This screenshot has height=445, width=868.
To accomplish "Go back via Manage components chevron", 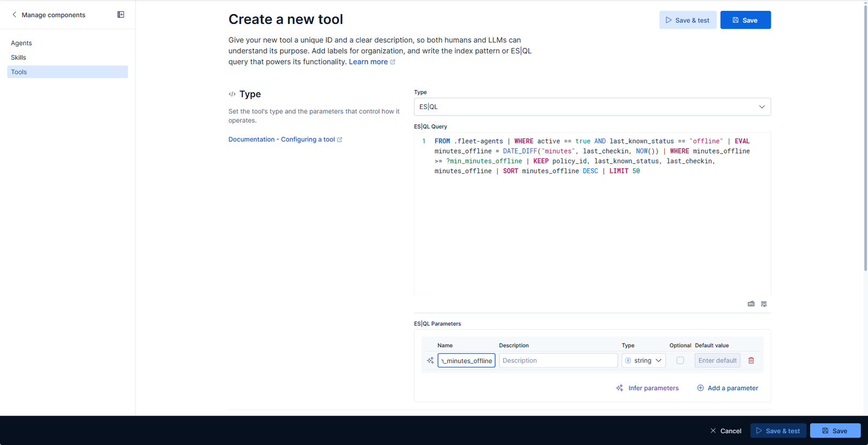I will [14, 15].
